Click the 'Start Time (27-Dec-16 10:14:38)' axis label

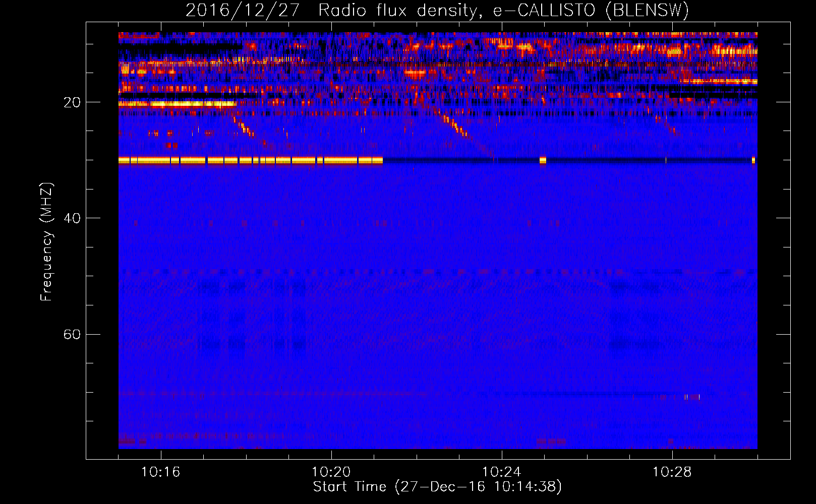coord(437,487)
